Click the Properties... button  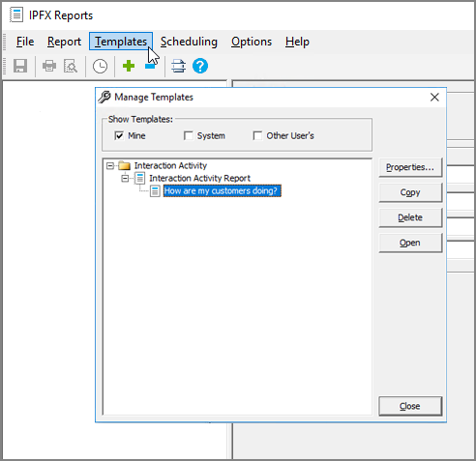point(410,167)
